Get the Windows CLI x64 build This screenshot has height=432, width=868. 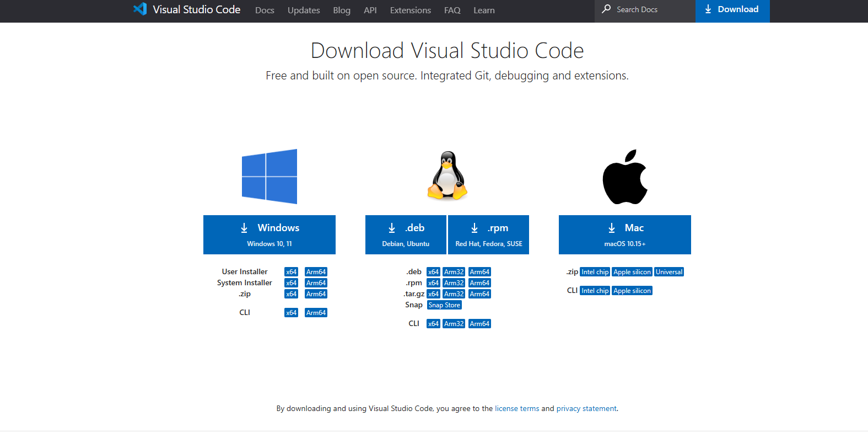point(292,313)
